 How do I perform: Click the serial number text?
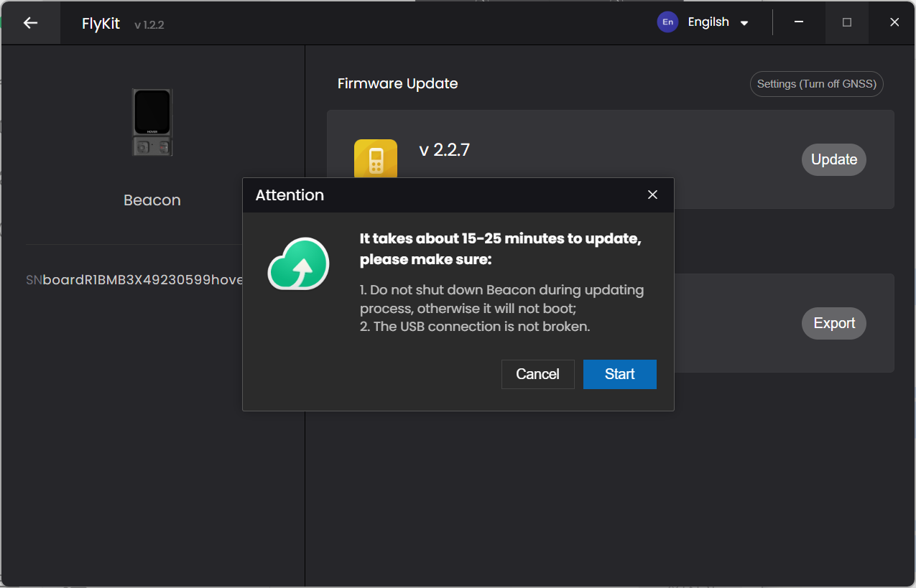[135, 279]
